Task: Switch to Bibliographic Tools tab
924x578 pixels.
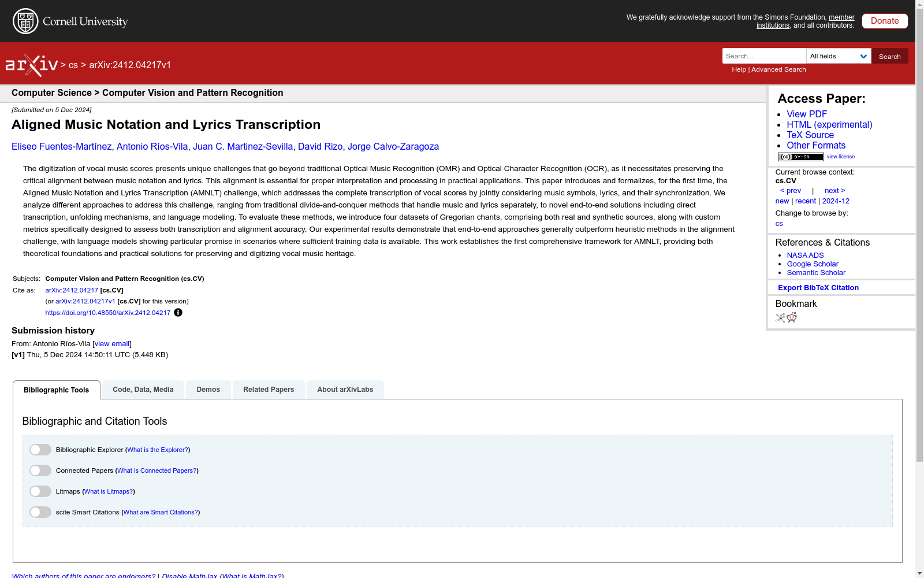Action: [x=57, y=390]
